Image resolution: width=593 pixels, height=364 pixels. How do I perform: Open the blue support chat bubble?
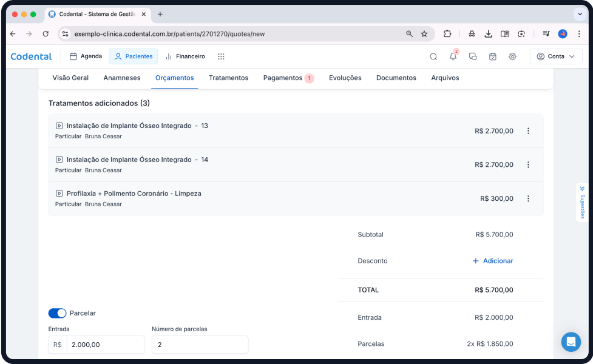pos(571,342)
